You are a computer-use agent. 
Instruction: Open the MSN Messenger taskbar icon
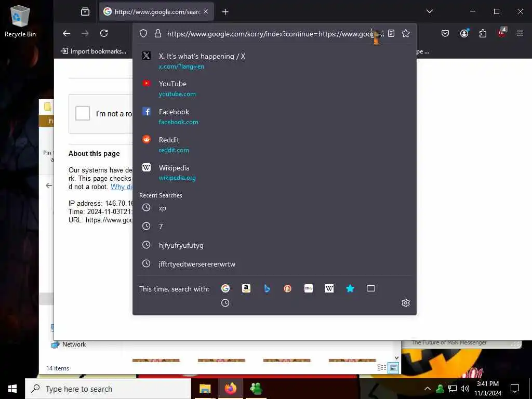pos(256,389)
